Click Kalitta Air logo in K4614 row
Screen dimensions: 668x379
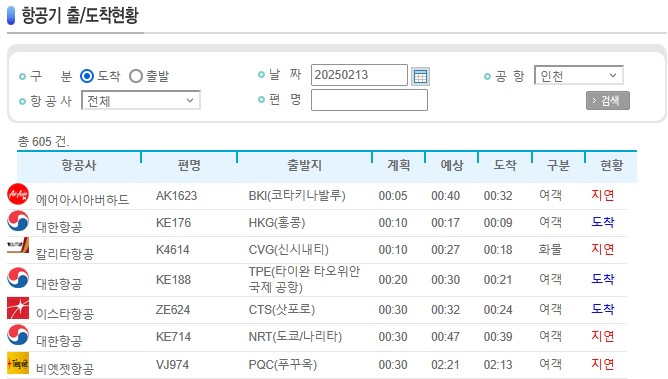18,245
